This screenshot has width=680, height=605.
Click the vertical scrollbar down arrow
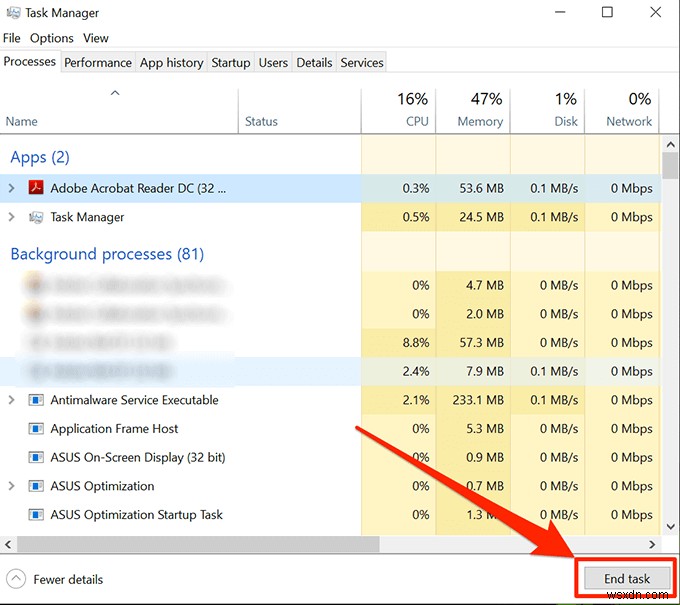point(670,527)
